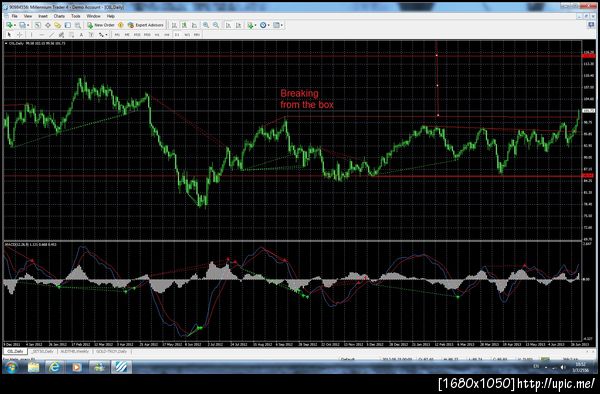
Task: Open Internet Explorer from the taskbar
Action: [x=55, y=367]
